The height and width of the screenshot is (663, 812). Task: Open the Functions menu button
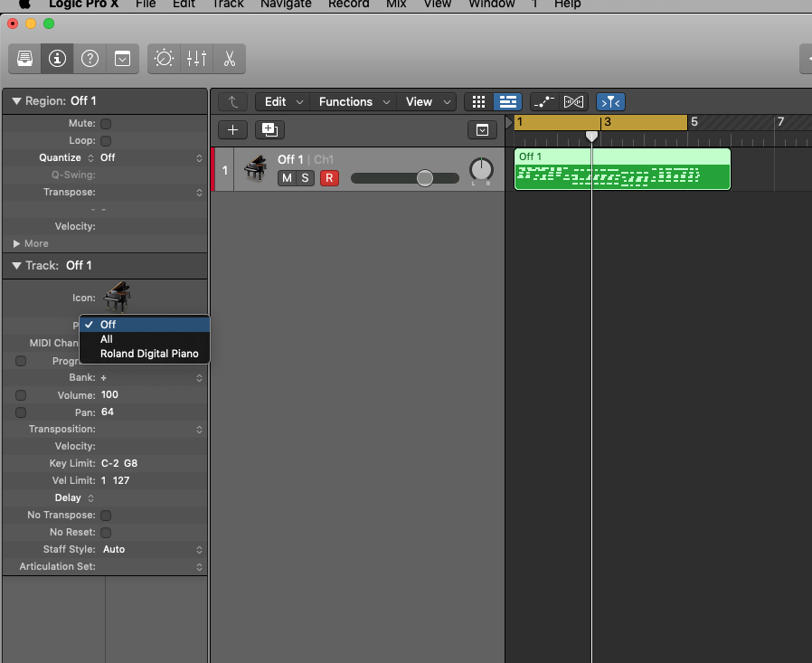(x=354, y=102)
